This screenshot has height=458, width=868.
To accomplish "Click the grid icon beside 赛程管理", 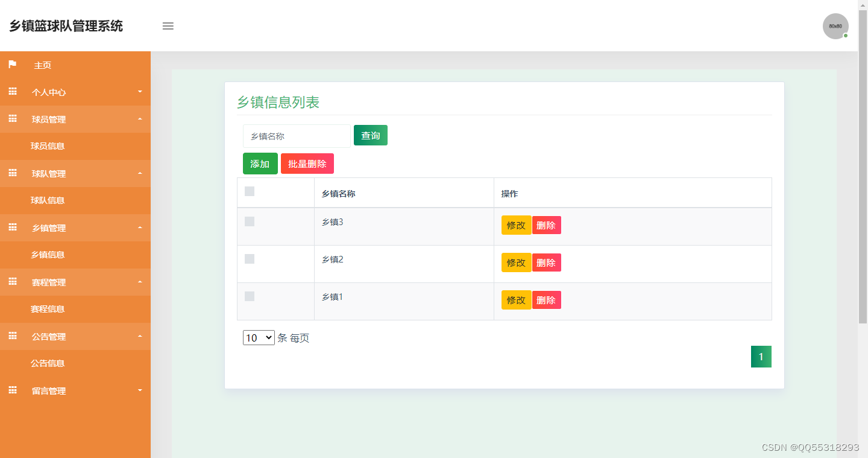I will point(13,282).
